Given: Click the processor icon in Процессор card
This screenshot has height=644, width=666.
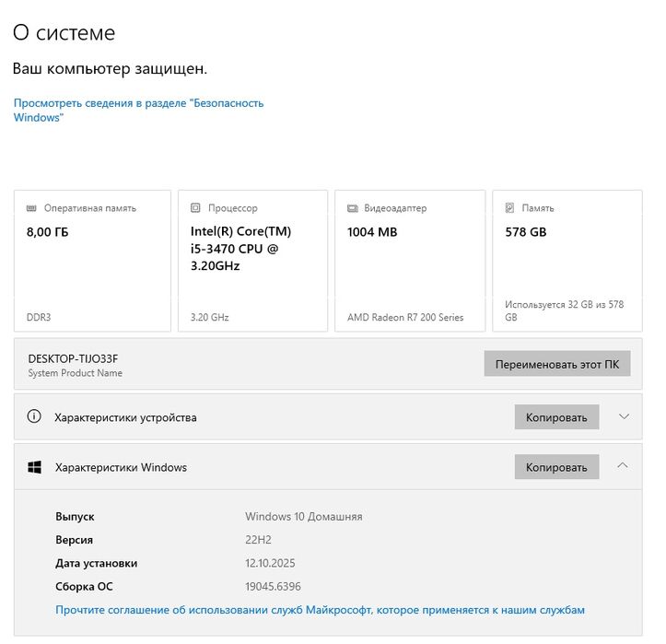Looking at the screenshot, I should click(x=195, y=208).
